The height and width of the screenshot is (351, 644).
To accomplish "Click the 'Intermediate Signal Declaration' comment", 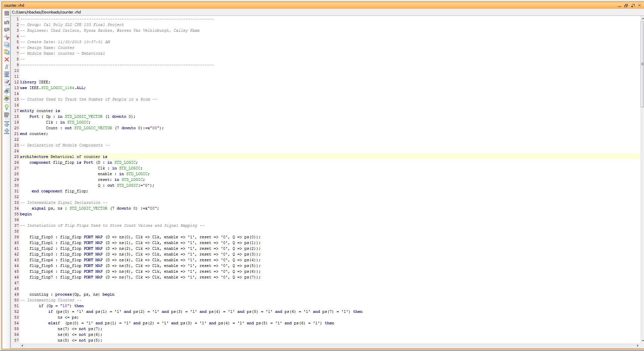I will [x=64, y=202].
